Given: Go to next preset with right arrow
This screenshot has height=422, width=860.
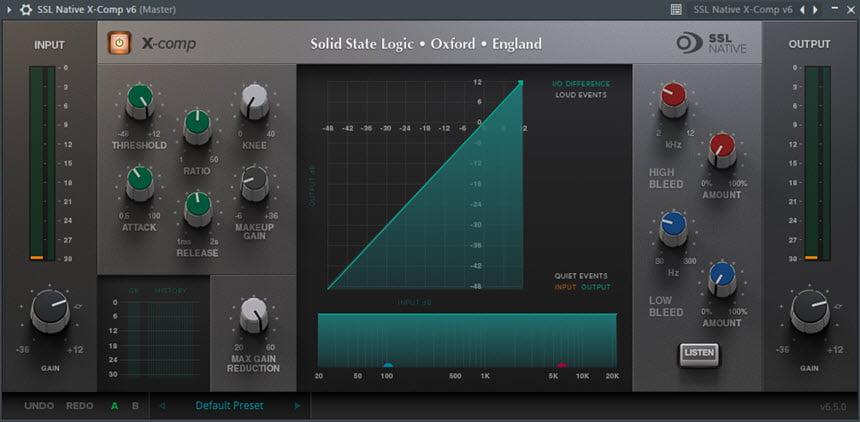Looking at the screenshot, I should click(x=298, y=406).
